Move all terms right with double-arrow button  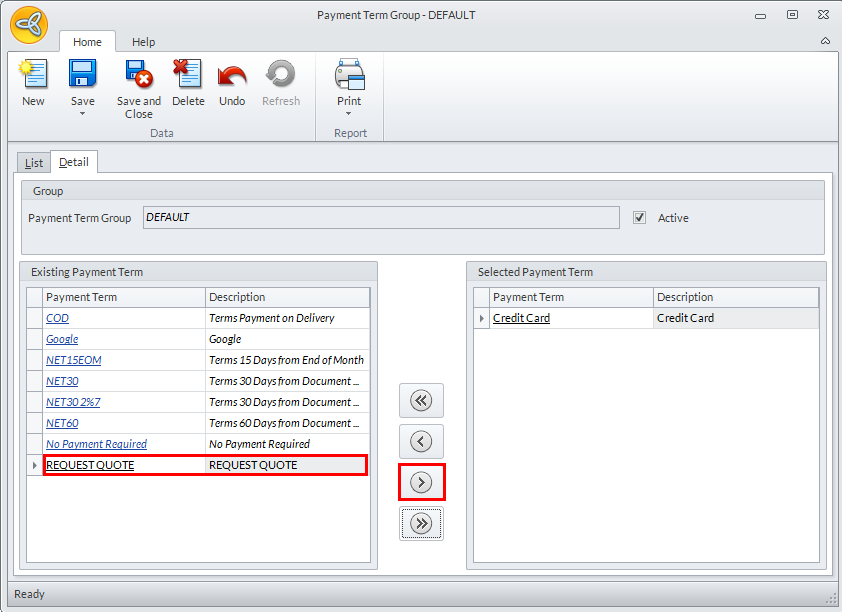tap(421, 524)
